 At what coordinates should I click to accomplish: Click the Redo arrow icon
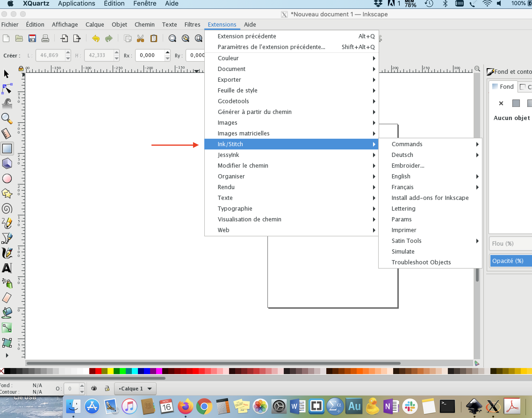click(109, 39)
